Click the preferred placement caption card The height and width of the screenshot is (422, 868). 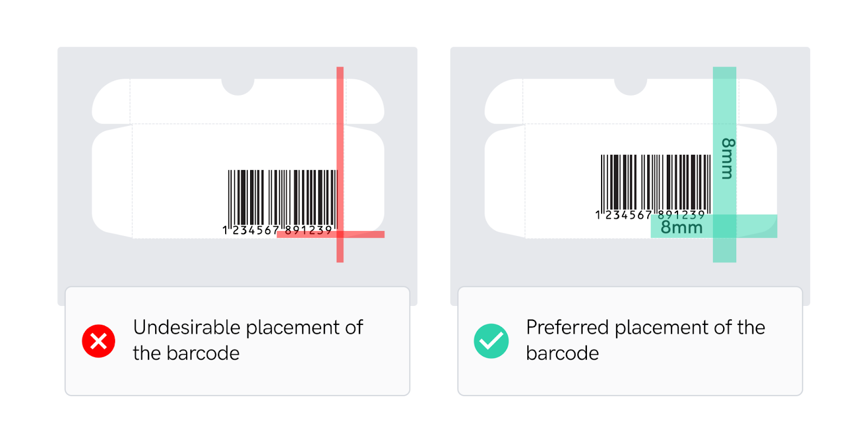click(630, 341)
